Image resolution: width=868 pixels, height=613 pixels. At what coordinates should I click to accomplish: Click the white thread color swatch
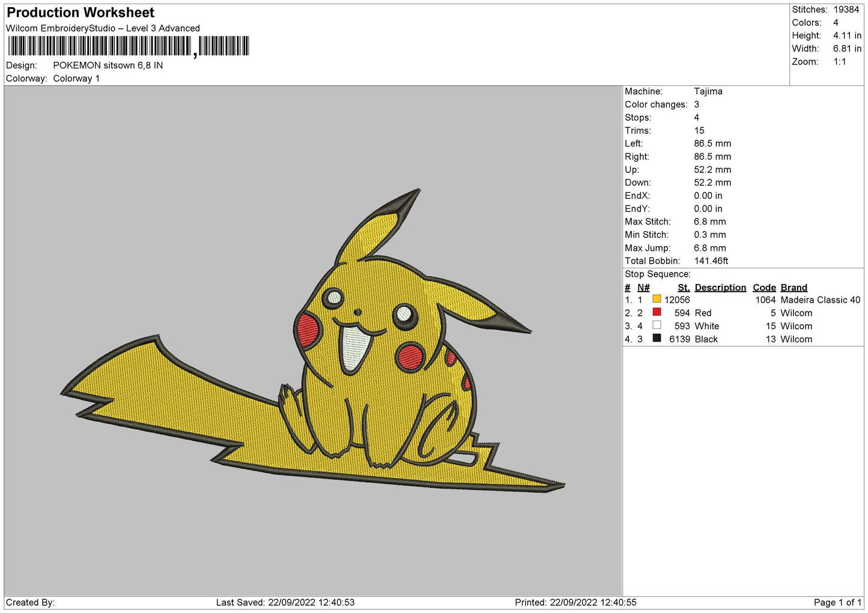pos(657,325)
